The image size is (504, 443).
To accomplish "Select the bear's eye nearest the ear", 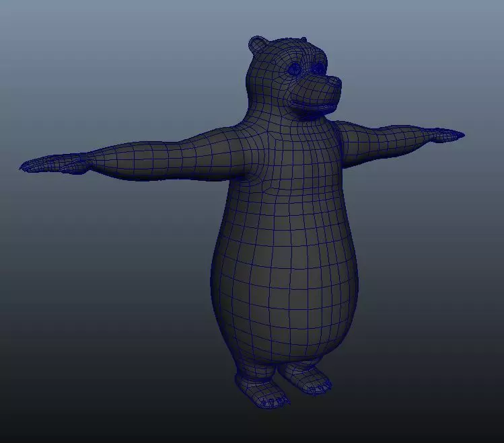I will pyautogui.click(x=295, y=69).
